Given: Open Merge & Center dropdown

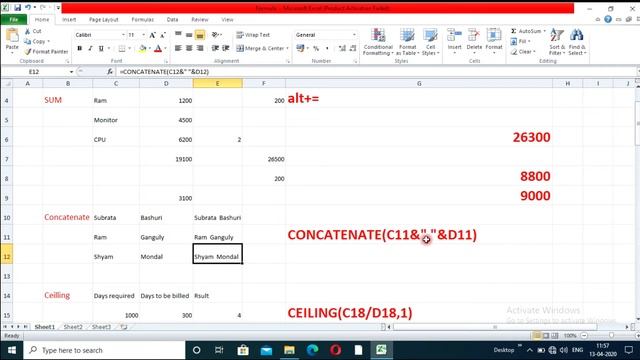Looking at the screenshot, I should point(287,49).
